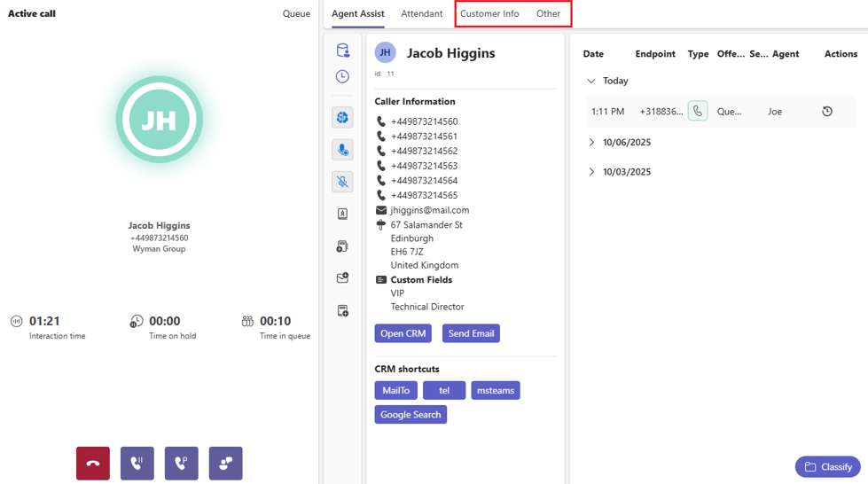The image size is (868, 484).
Task: Click the add note sidebar icon
Action: [342, 310]
